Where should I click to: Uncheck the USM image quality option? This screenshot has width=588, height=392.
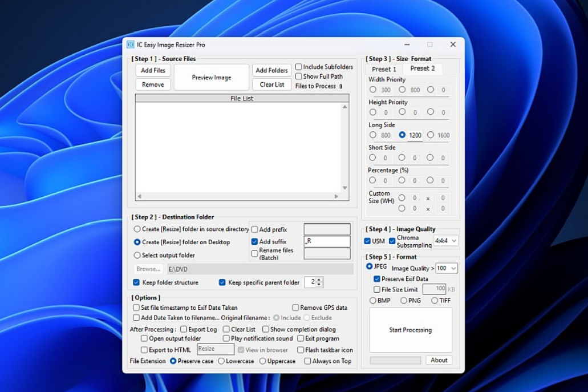tap(366, 241)
